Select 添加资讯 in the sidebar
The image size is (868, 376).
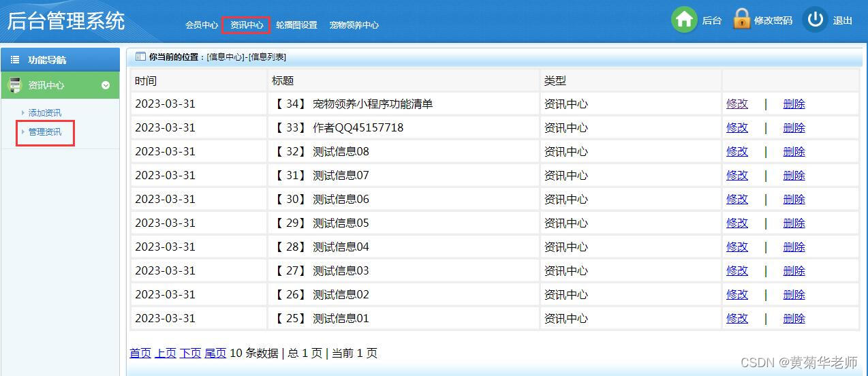click(45, 113)
